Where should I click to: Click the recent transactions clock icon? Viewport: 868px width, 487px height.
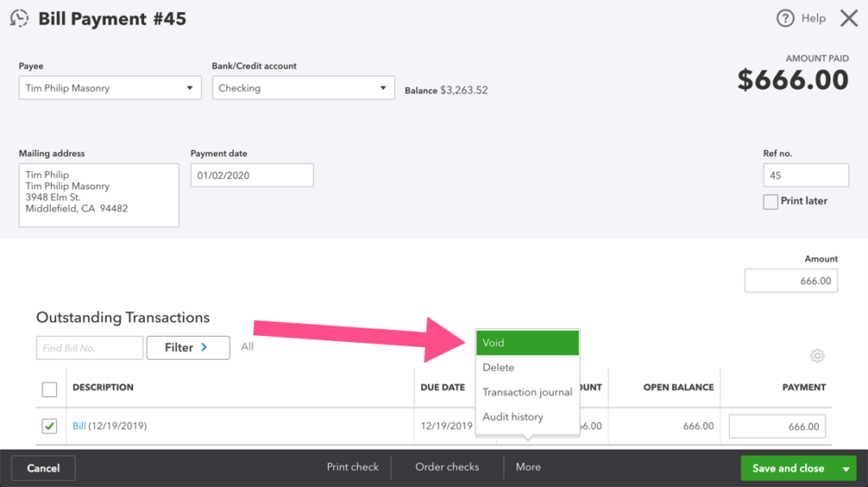point(19,19)
